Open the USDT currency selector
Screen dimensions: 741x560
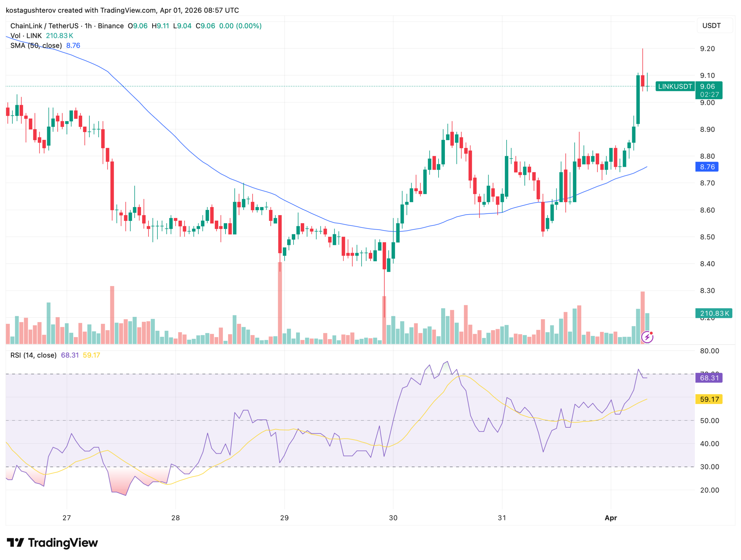(711, 26)
